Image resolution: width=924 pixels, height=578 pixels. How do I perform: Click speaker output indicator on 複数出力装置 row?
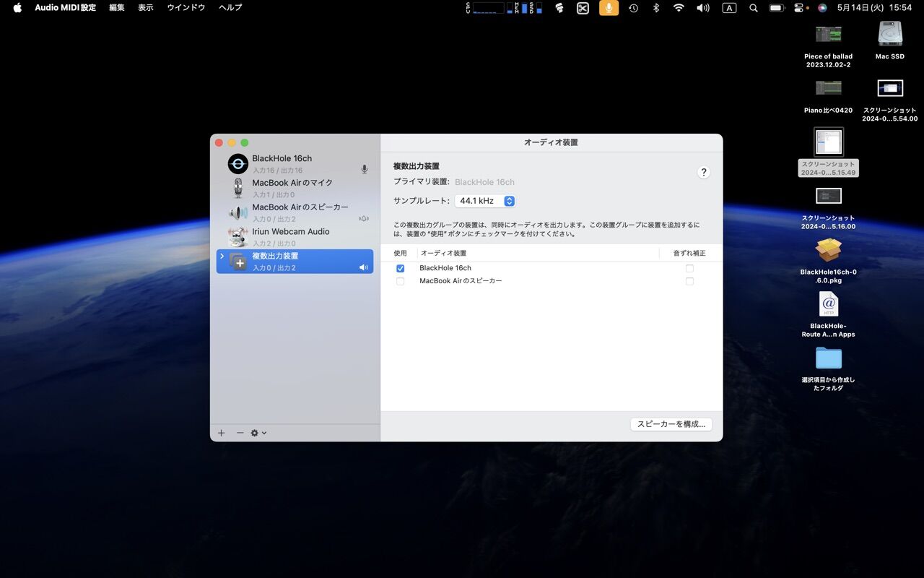coord(364,267)
